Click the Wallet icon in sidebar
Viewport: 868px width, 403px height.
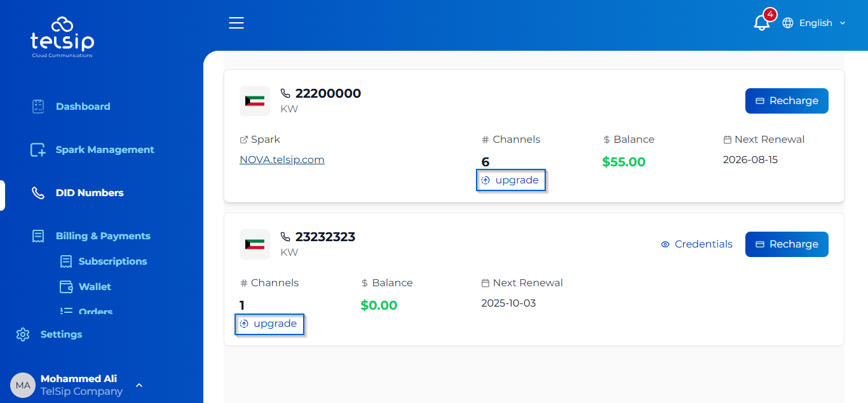pos(66,287)
